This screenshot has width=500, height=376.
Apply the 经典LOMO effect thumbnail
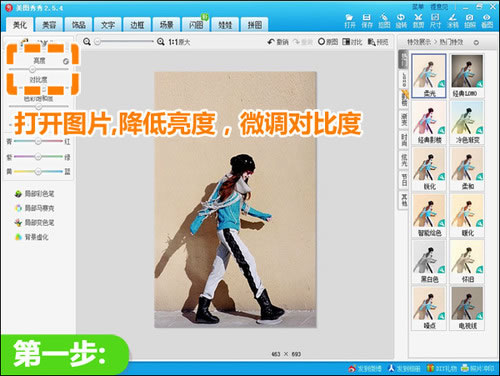point(467,76)
